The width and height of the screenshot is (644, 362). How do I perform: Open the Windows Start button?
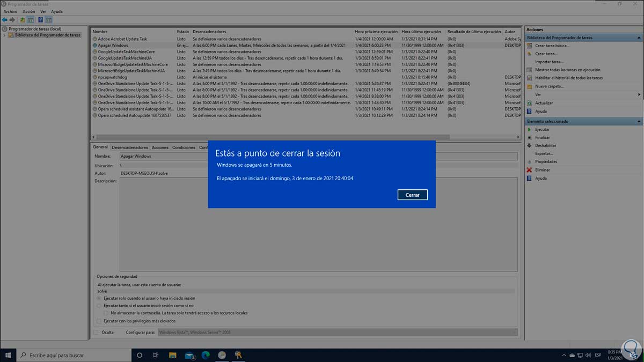tap(9, 354)
